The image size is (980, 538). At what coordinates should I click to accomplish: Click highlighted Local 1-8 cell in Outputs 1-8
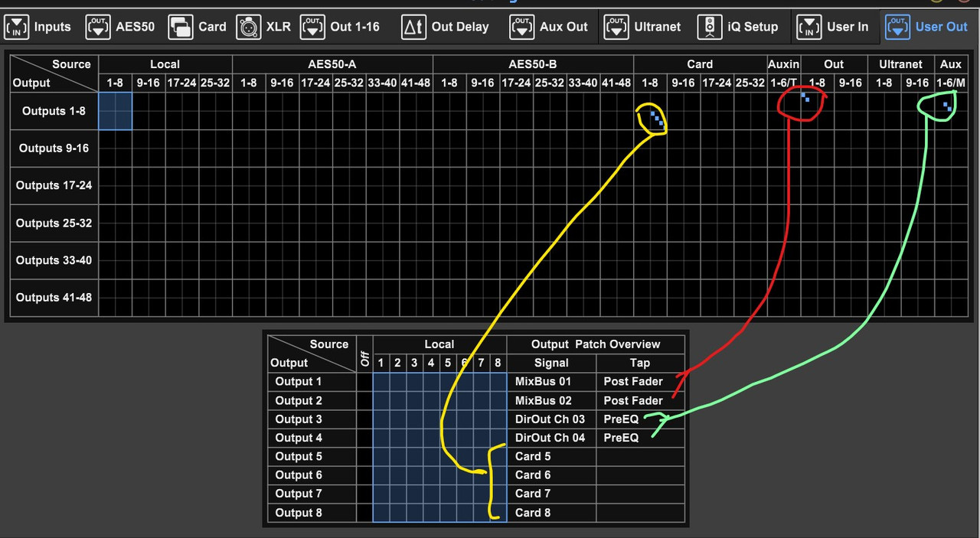click(115, 111)
